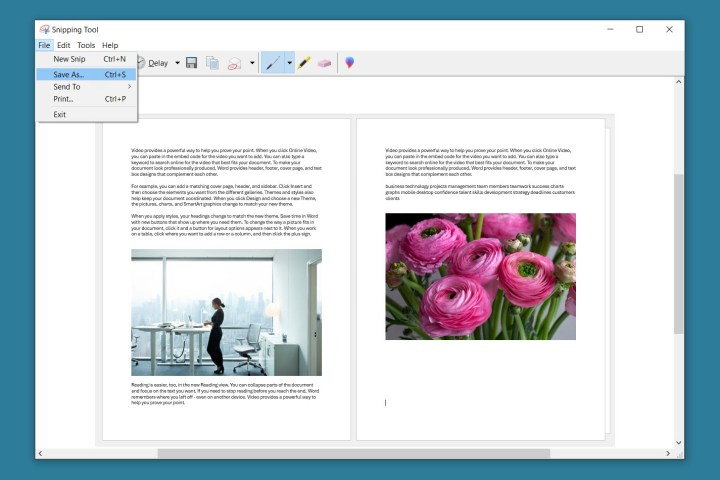Choose Save As from the File menu
This screenshot has width=720, height=480.
[69, 74]
